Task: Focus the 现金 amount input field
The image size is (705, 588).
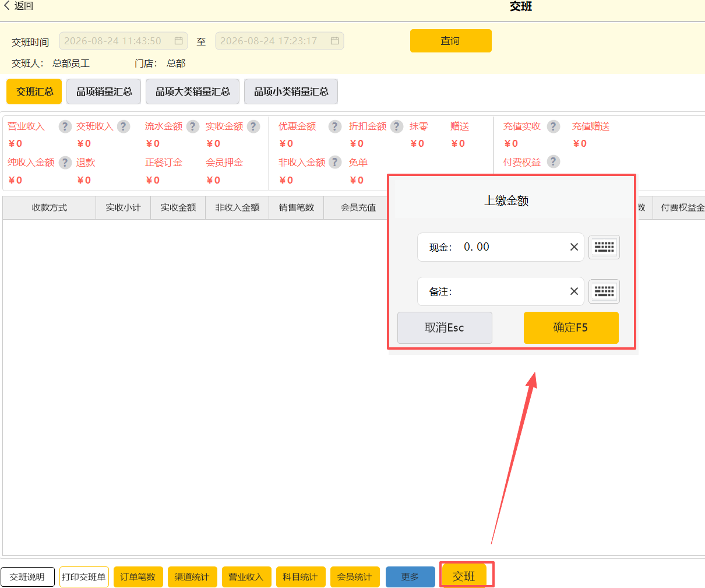Action: (x=500, y=247)
